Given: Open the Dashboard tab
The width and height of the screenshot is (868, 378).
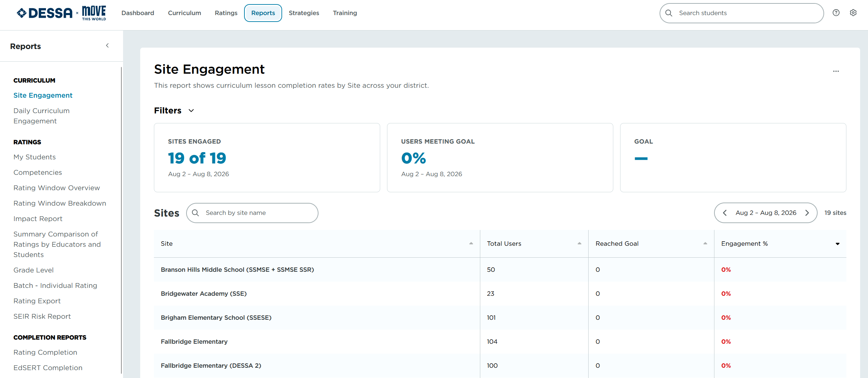Looking at the screenshot, I should click(138, 13).
